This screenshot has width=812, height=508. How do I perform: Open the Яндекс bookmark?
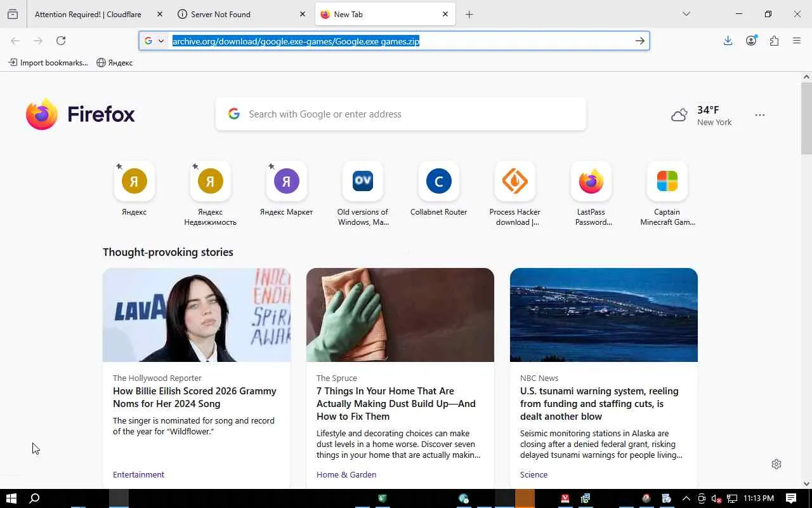click(x=115, y=62)
